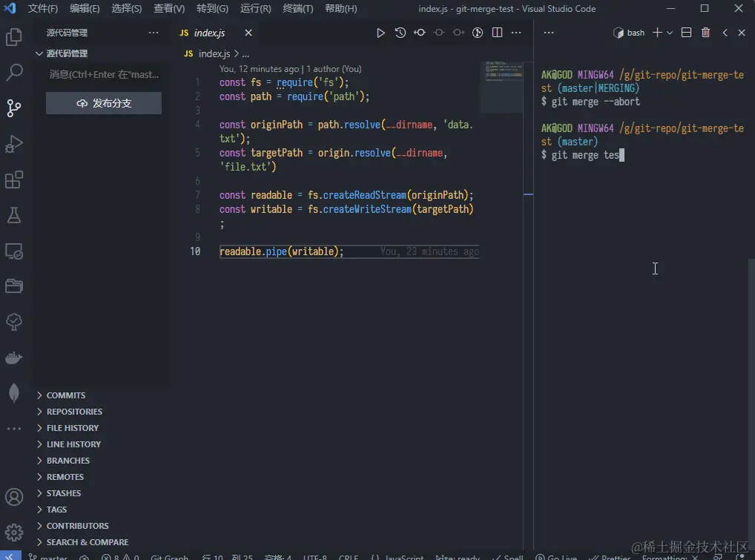Click the GitLens author codelens above line 1
The width and height of the screenshot is (755, 560).
(290, 69)
